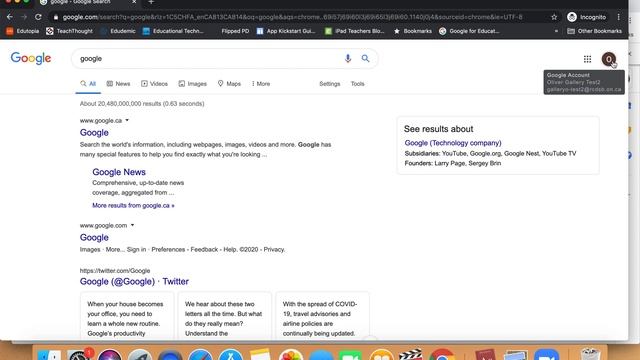Submit search with magnifying glass icon
This screenshot has width=640, height=360.
tap(365, 58)
